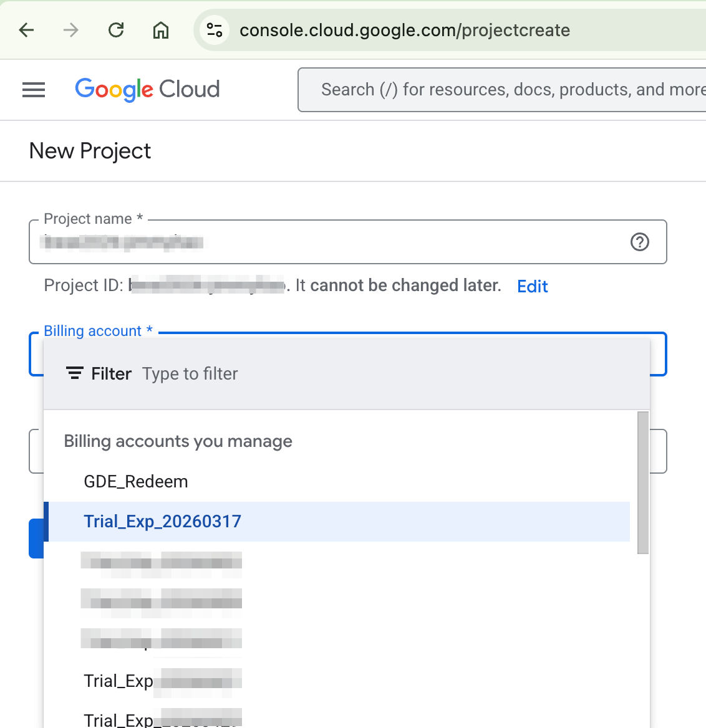Click the Filter icon in billing dropdown
This screenshot has width=706, height=728.
[x=74, y=373]
